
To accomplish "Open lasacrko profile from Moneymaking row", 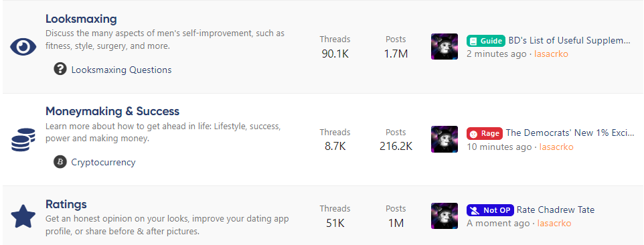I will pos(556,147).
